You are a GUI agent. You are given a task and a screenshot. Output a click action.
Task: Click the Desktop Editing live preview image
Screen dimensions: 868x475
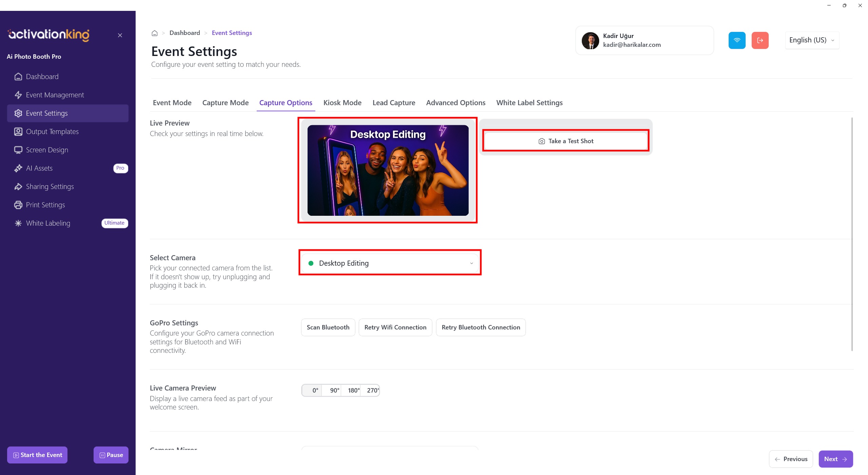tap(388, 170)
